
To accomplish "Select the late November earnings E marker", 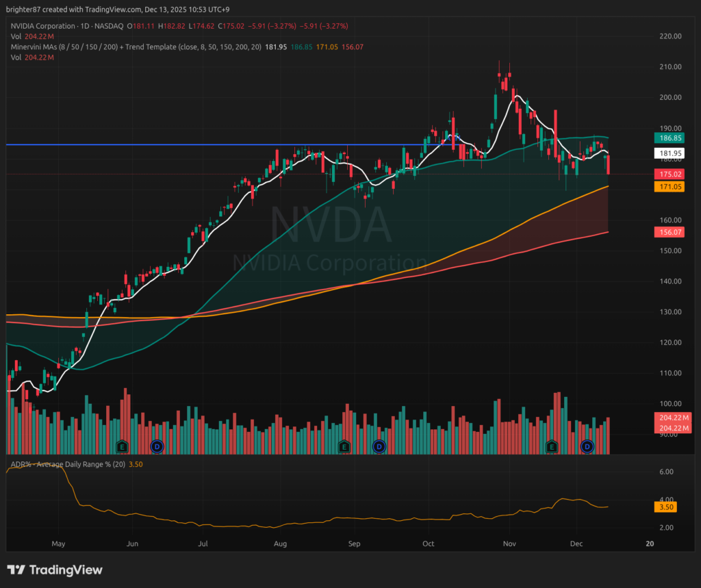I will coord(552,446).
